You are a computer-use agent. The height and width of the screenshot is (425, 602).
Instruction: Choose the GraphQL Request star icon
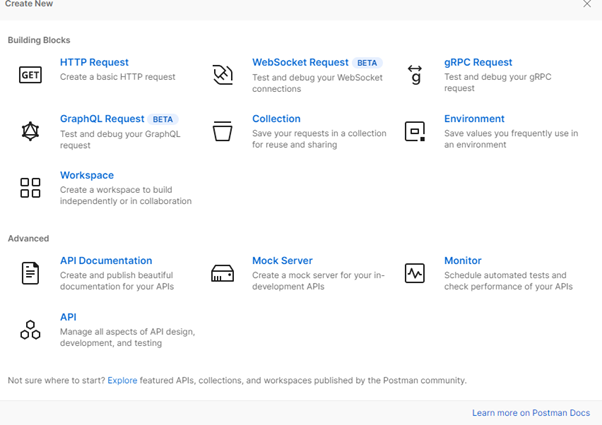(30, 131)
